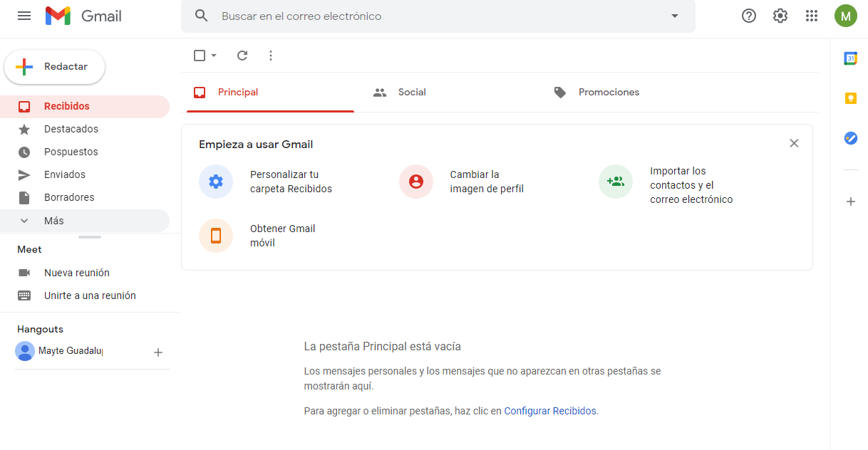Choose Obtener Gmail móvil

282,236
